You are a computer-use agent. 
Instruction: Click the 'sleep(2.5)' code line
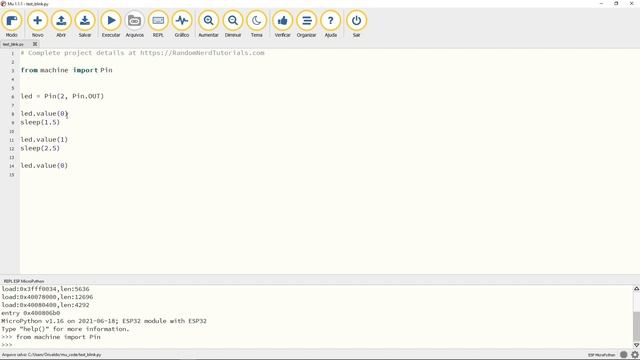point(40,149)
